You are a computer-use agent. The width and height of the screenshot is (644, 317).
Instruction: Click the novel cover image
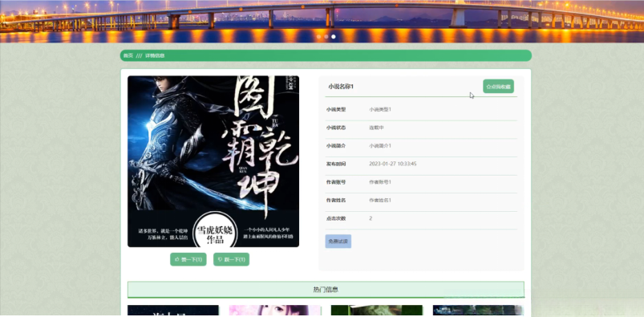pyautogui.click(x=213, y=161)
